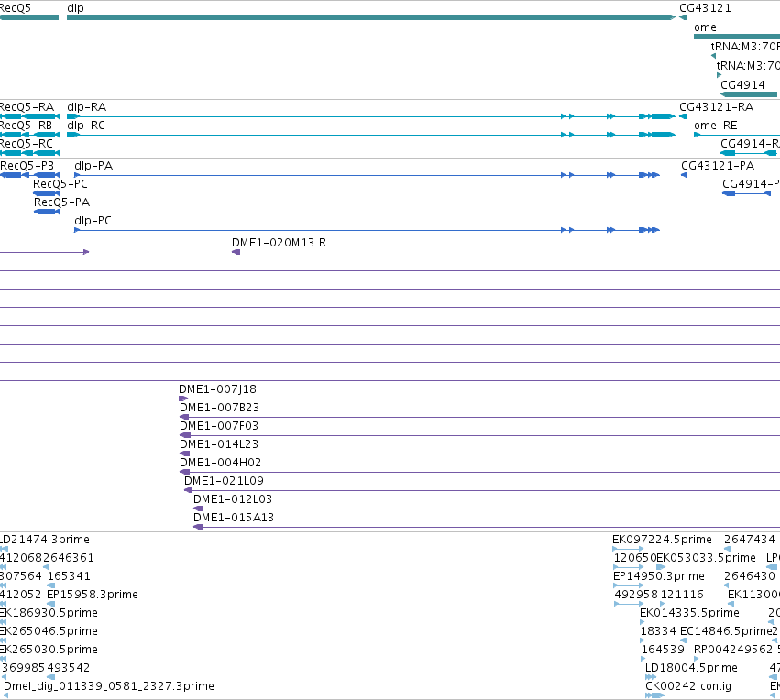Select the dlp-PC protein label
Image resolution: width=780 pixels, height=700 pixels.
click(x=93, y=220)
